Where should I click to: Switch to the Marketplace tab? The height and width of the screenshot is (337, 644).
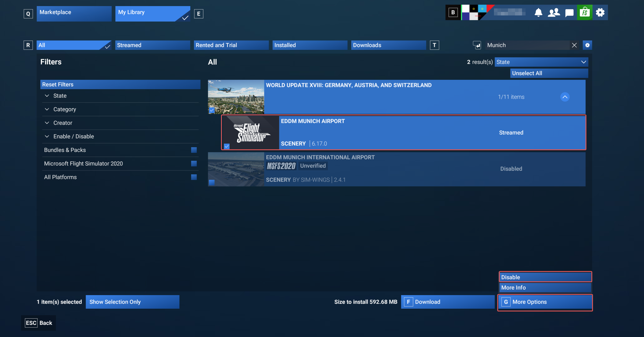click(x=74, y=14)
